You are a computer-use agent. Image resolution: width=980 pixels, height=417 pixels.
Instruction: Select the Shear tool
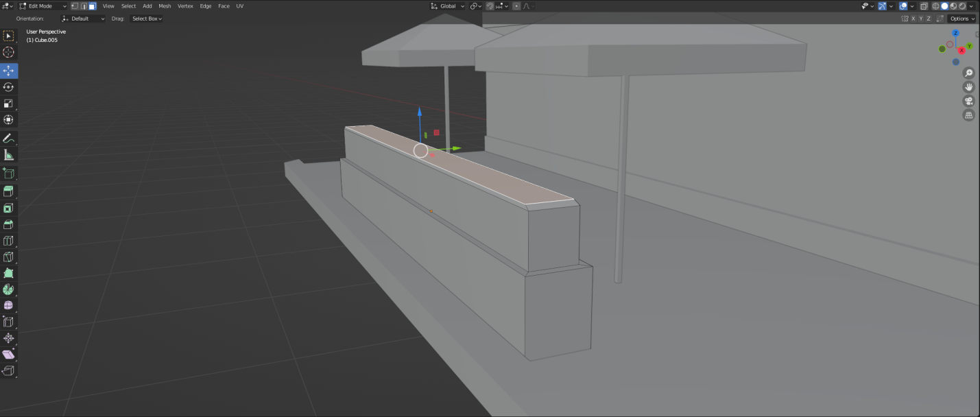[9, 355]
